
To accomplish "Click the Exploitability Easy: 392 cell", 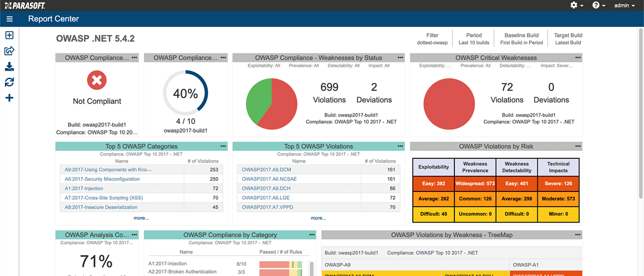I will coord(434,184).
